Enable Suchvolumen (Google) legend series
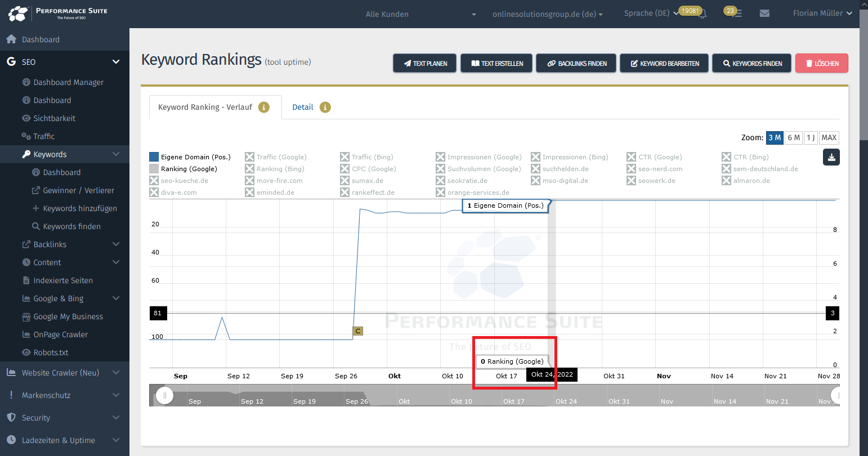 point(478,169)
